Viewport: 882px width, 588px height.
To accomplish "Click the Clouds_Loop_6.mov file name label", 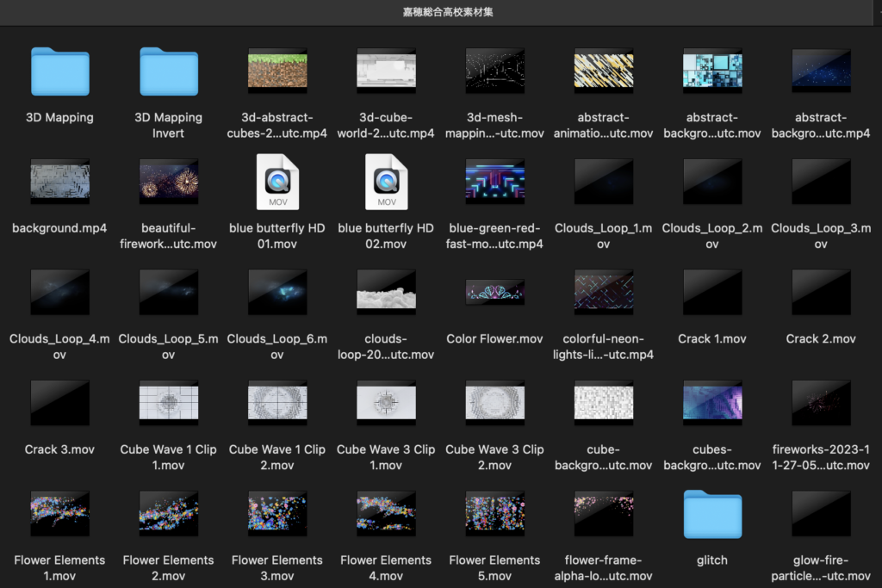I will point(277,346).
